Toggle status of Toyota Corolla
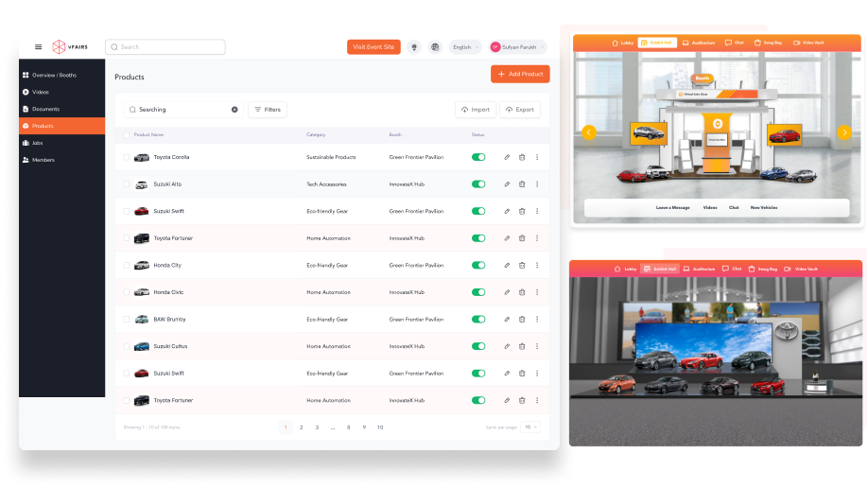Screen dimensions: 868x488 [478, 157]
